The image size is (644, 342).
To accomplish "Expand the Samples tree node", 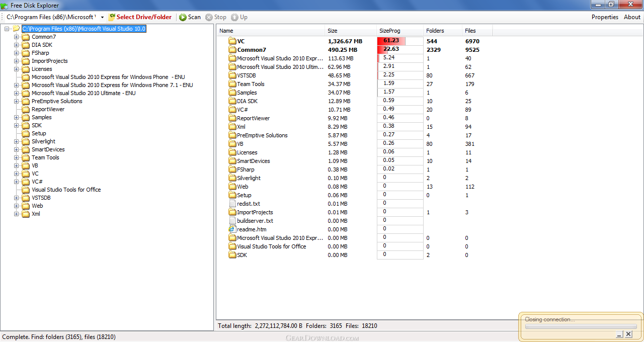I will 17,117.
